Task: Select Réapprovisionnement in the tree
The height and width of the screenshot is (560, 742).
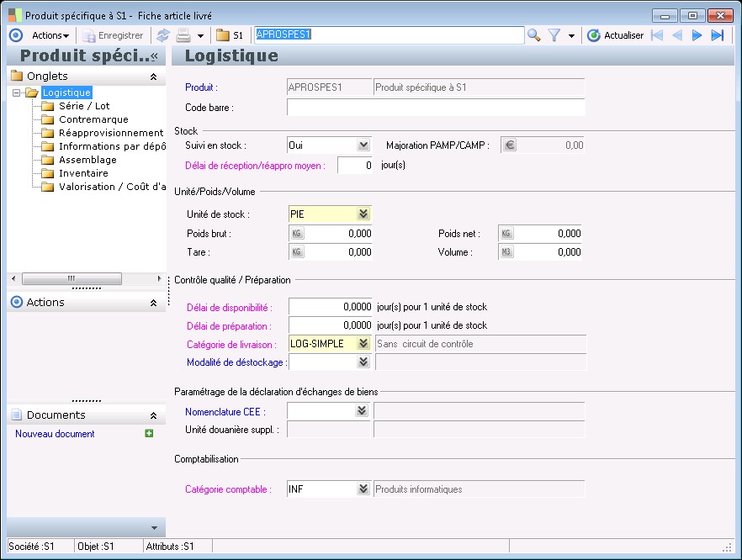Action: click(111, 133)
